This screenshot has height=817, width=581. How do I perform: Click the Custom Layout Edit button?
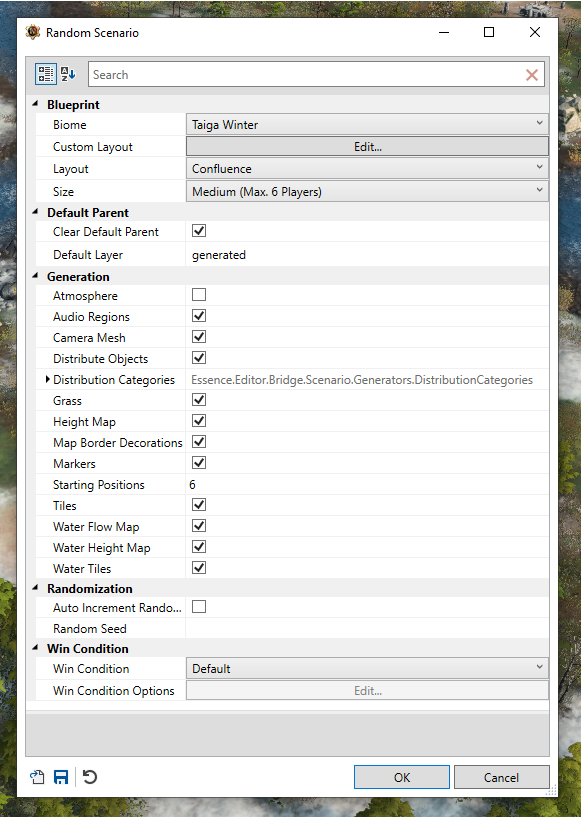[367, 146]
